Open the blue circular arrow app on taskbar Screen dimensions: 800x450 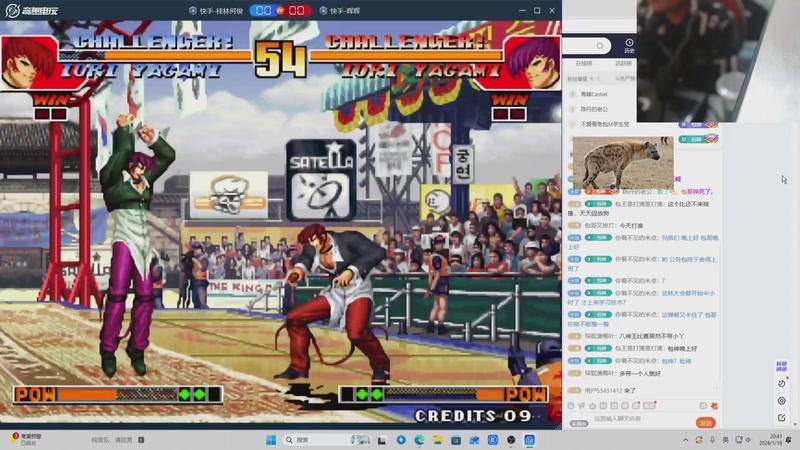click(x=401, y=440)
